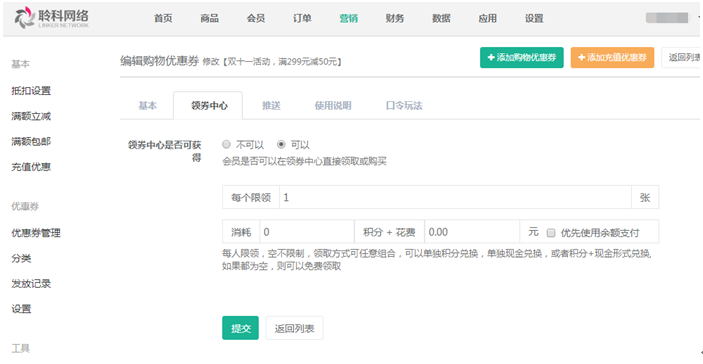The width and height of the screenshot is (703, 364).
Task: Switch to the 基本 tab
Action: pos(148,106)
